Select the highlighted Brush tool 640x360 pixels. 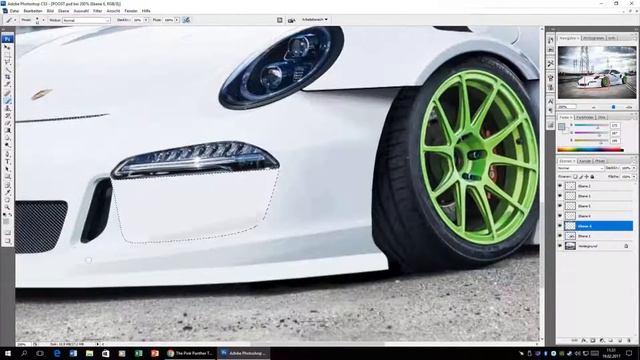[7, 100]
